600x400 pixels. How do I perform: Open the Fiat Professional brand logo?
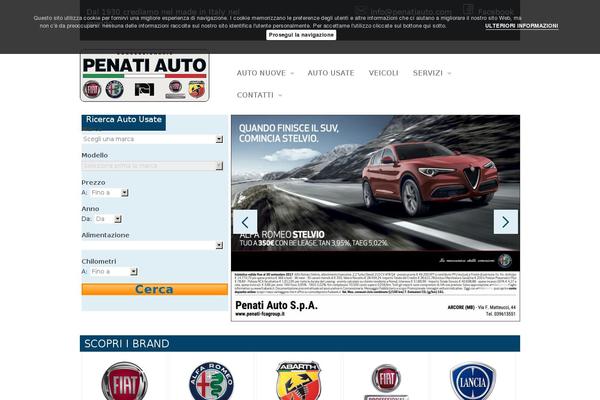pyautogui.click(x=386, y=382)
